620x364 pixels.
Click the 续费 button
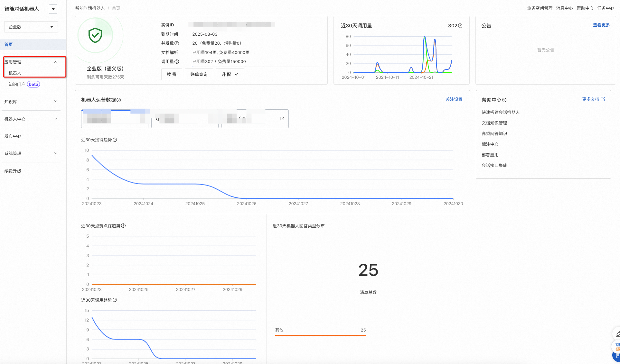(172, 74)
